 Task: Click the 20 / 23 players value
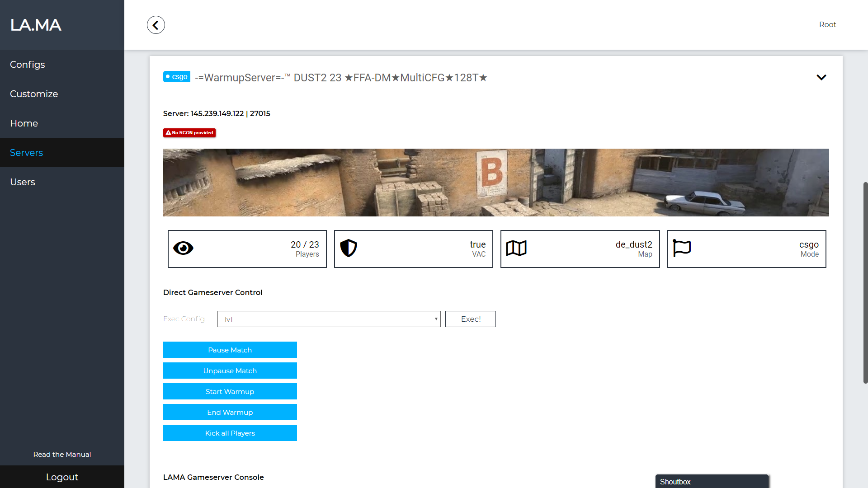305,244
